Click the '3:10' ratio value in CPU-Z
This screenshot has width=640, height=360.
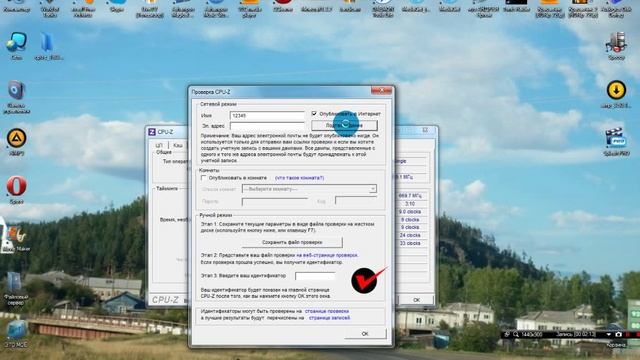[x=410, y=204]
